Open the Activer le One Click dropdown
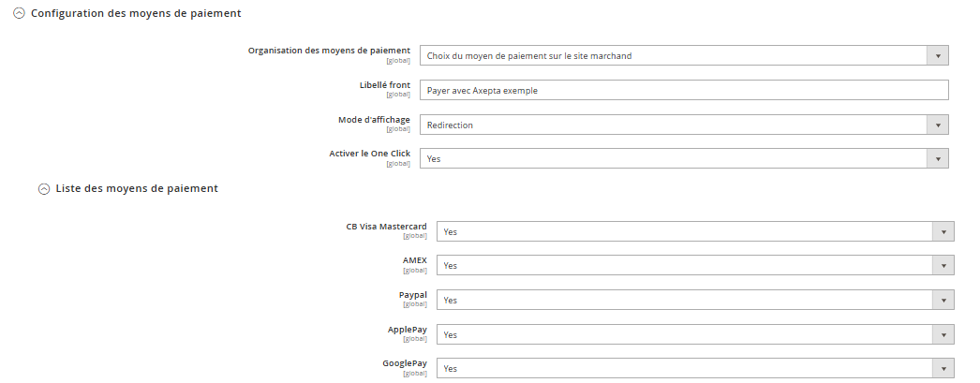The image size is (980, 383). [684, 158]
